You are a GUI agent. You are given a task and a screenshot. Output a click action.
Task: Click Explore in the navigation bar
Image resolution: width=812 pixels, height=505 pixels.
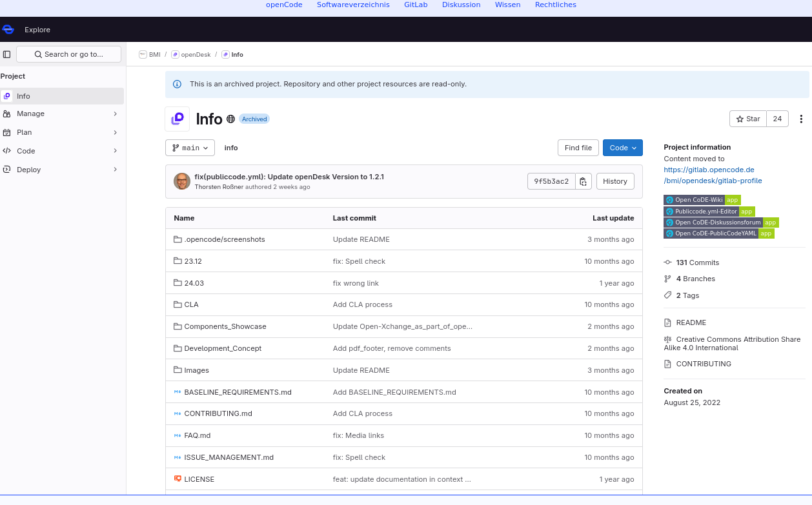pos(37,30)
